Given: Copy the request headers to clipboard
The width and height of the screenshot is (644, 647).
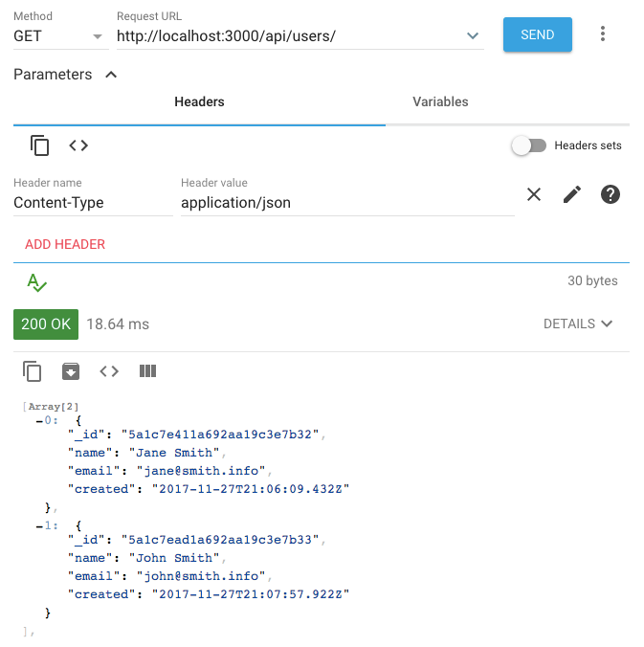Looking at the screenshot, I should (x=39, y=145).
